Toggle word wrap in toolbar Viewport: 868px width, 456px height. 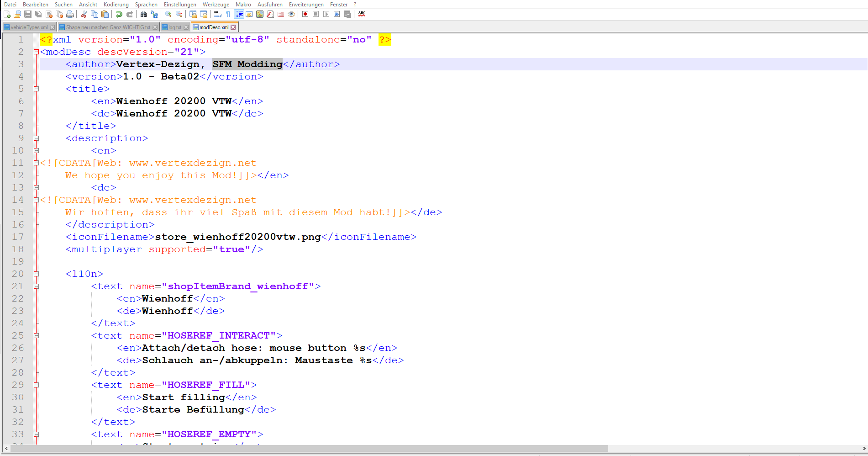tap(218, 14)
